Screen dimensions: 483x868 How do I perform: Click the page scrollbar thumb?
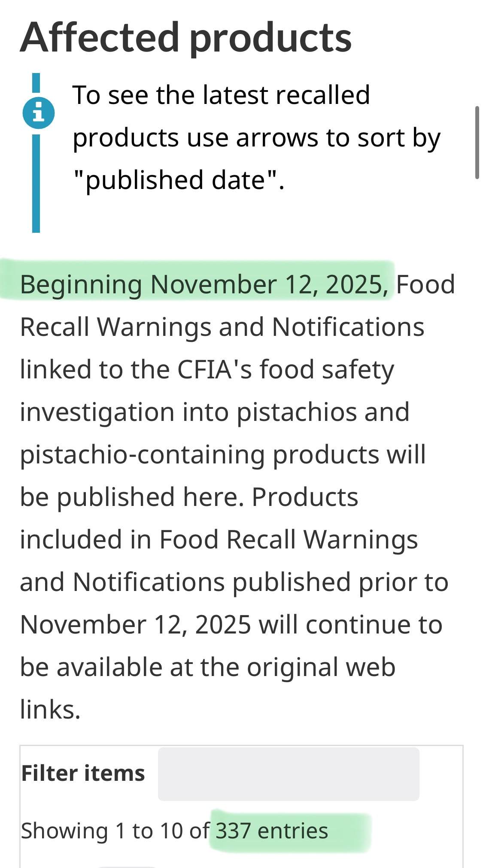pyautogui.click(x=477, y=142)
